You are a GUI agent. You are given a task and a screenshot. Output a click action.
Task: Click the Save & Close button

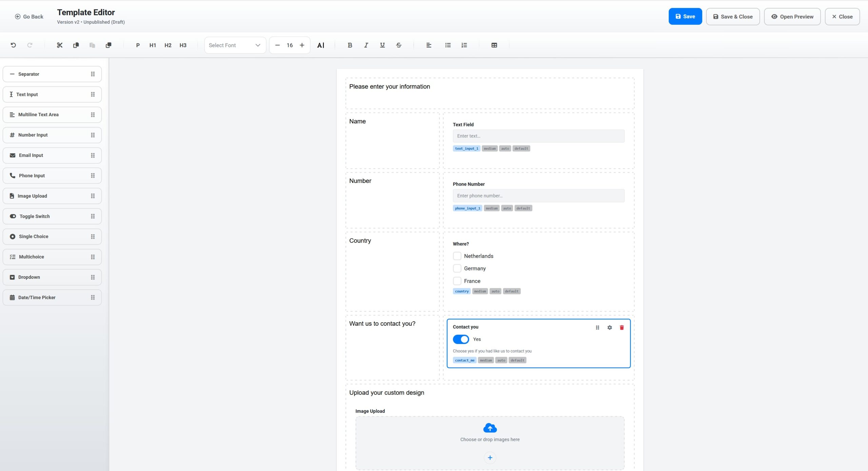[733, 17]
